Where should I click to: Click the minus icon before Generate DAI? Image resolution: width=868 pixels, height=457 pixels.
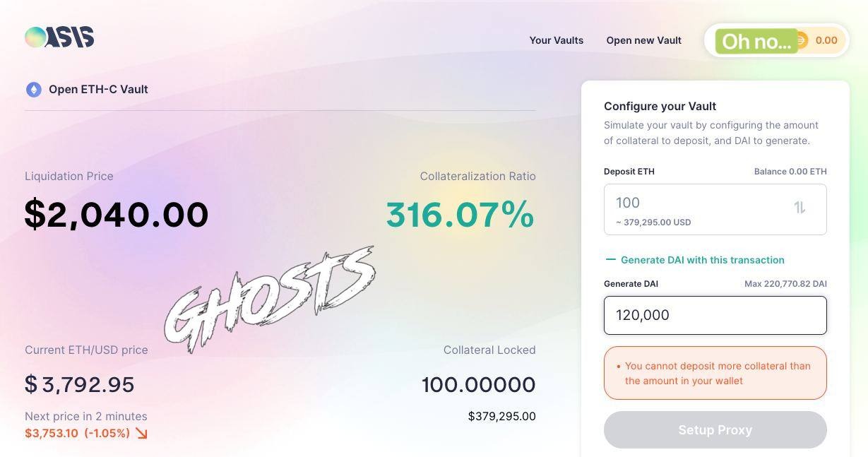click(x=610, y=260)
